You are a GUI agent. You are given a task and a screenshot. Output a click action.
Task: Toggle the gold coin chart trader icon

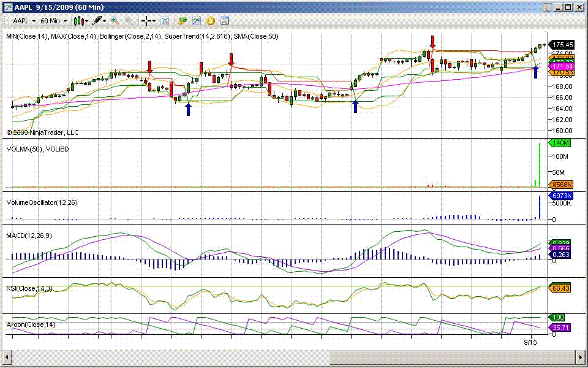(x=210, y=21)
